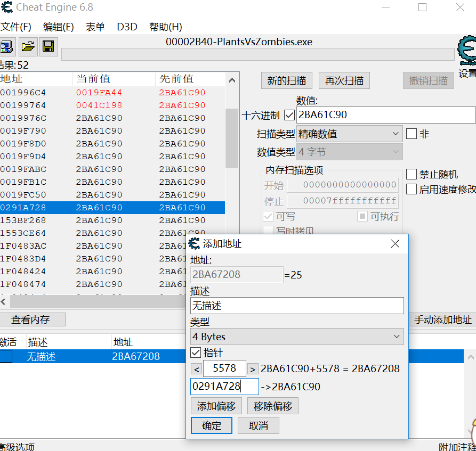Click the 再次扫描 button
Viewport: 476px width, 451px height.
(344, 81)
